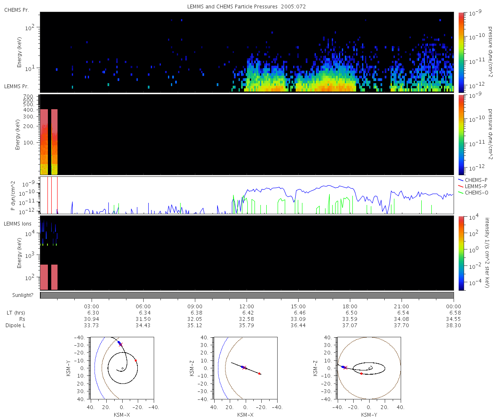Click the 12:00 time axis label
Image resolution: width=504 pixels, height=420 pixels.
[x=247, y=306]
